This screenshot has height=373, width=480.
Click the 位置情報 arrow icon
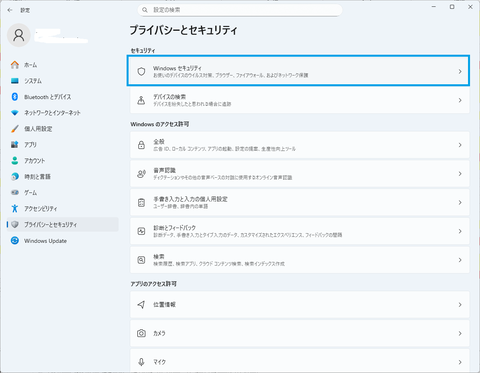click(x=141, y=305)
